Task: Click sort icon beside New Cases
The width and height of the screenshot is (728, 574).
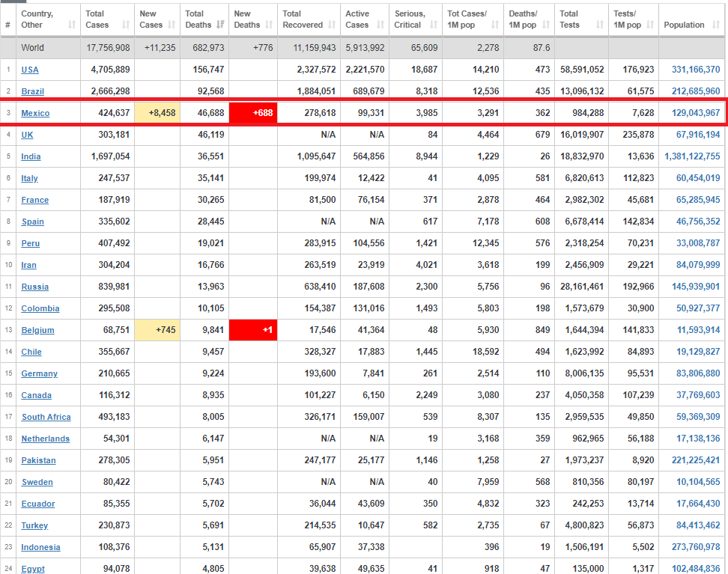Action: tap(172, 25)
